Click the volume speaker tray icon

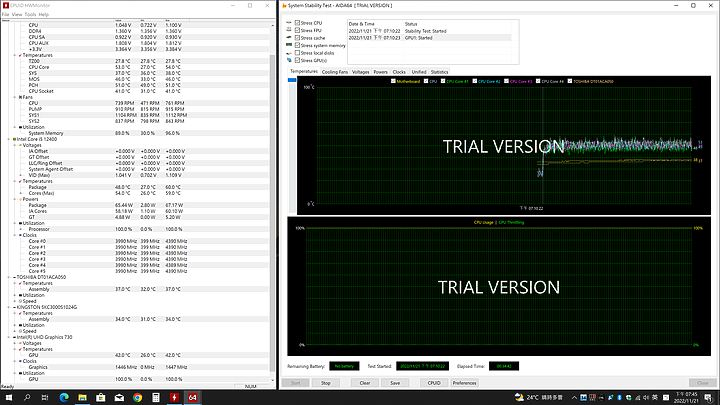pos(646,398)
